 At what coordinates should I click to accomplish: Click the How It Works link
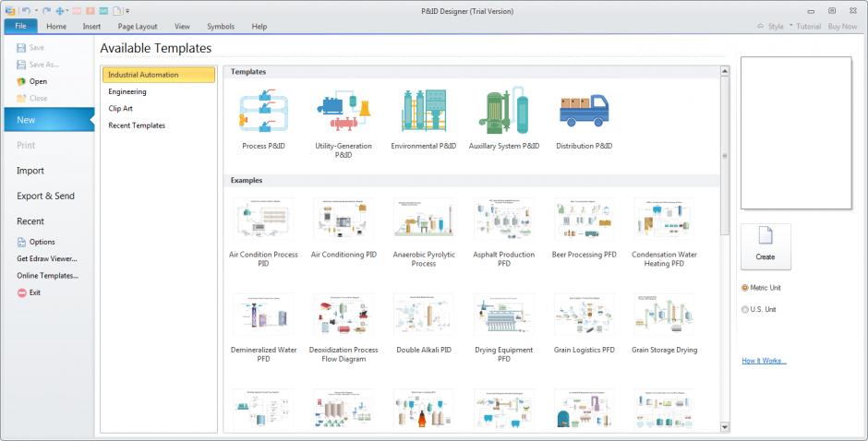[764, 361]
